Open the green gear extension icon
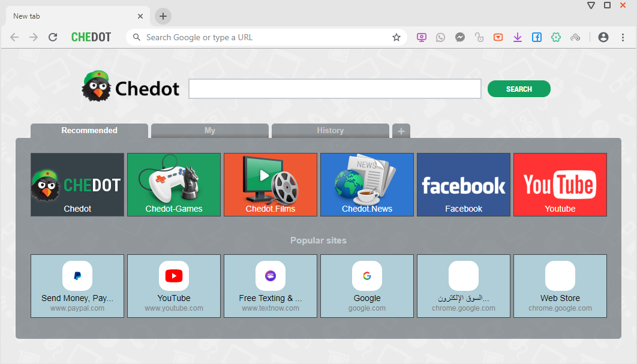Viewport: 637px width, 364px height. tap(556, 37)
